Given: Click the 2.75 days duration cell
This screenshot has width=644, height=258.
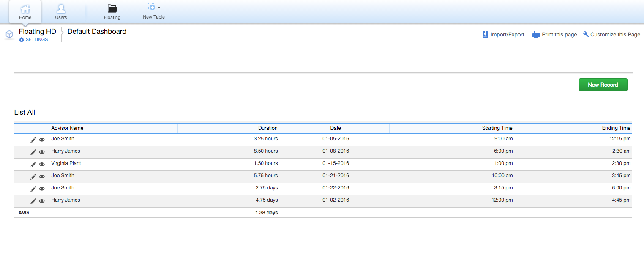Looking at the screenshot, I should coord(267,188).
